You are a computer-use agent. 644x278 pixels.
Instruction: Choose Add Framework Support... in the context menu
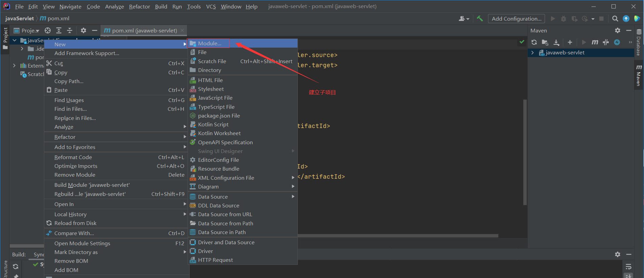[116, 53]
